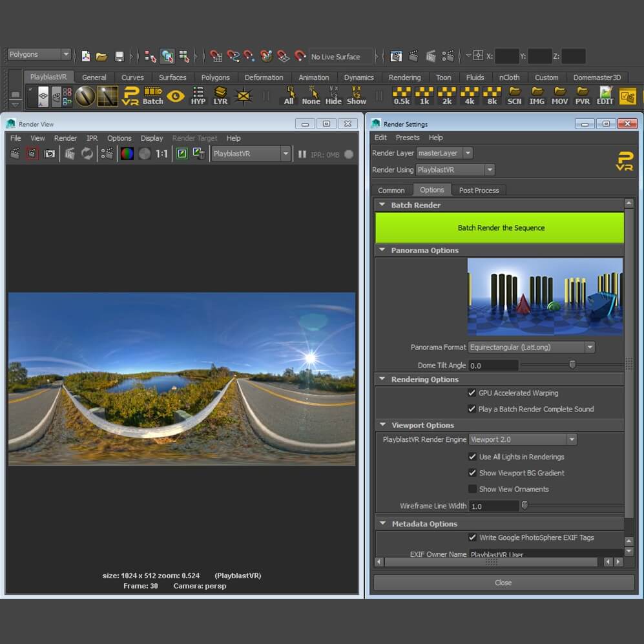Click the Open scene folder icon
The image size is (644, 644).
click(101, 56)
